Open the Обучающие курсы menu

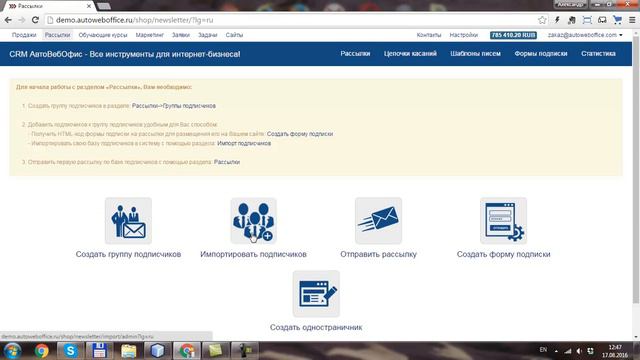tap(103, 35)
